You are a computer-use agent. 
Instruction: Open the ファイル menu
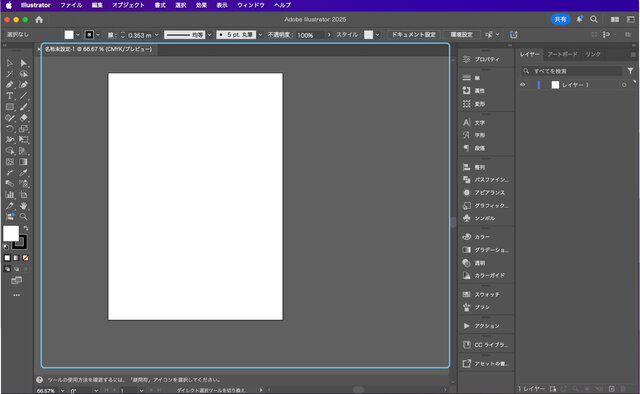tap(71, 5)
